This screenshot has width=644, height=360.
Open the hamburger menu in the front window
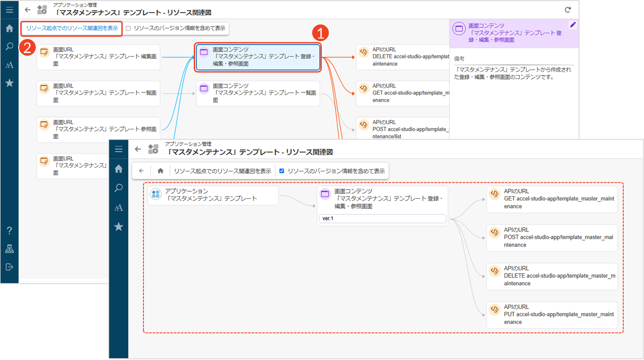119,149
